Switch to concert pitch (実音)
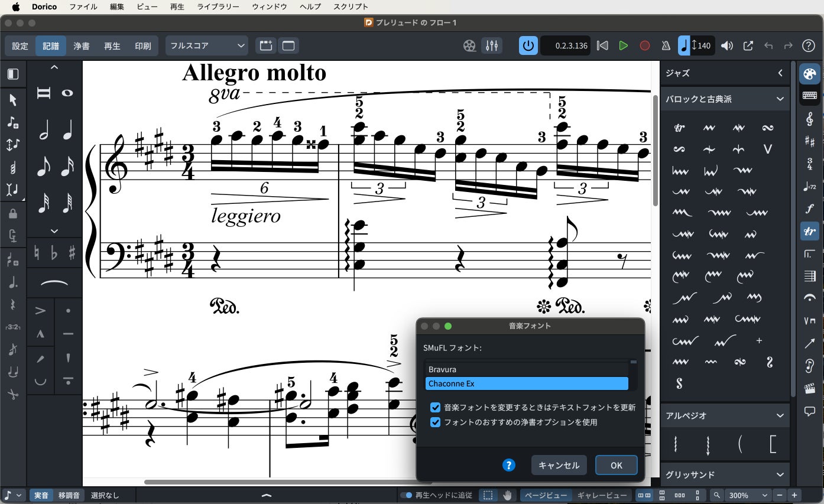This screenshot has height=504, width=824. click(x=41, y=495)
